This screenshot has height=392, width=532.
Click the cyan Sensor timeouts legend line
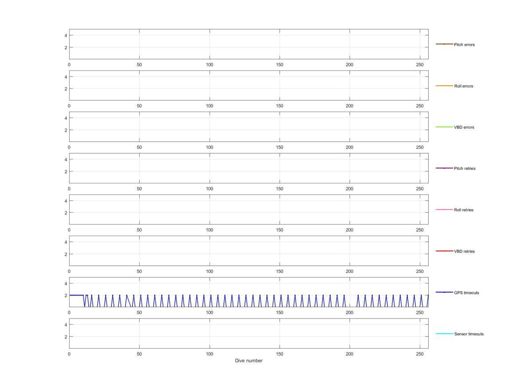coord(444,334)
